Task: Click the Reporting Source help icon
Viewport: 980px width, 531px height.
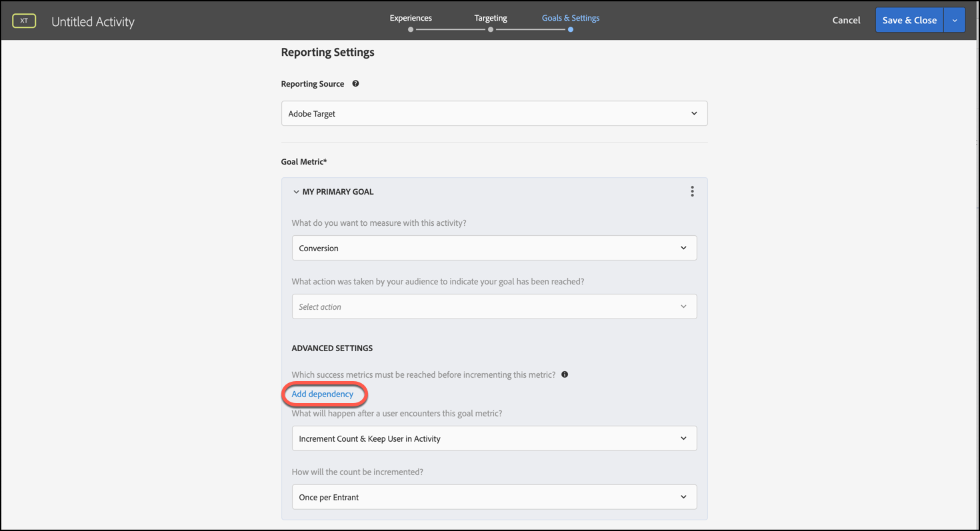Action: (355, 84)
